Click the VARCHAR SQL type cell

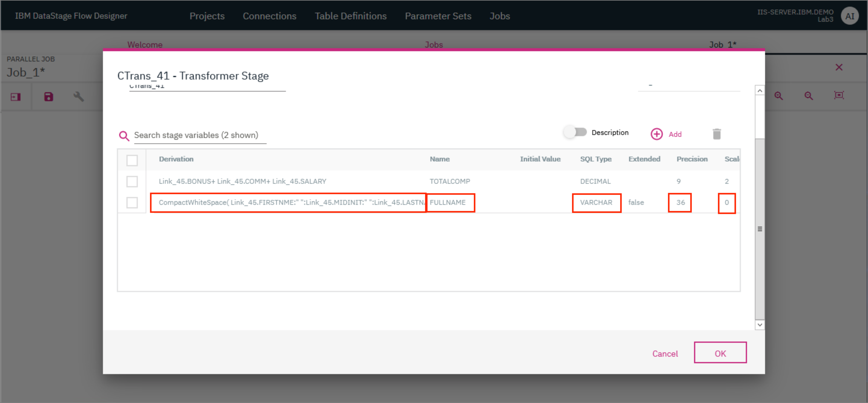[597, 203]
